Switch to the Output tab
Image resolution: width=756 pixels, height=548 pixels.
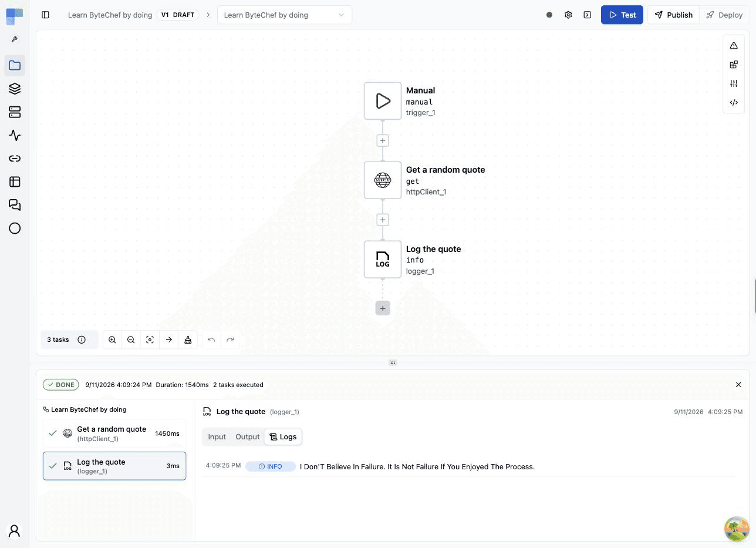click(x=247, y=436)
